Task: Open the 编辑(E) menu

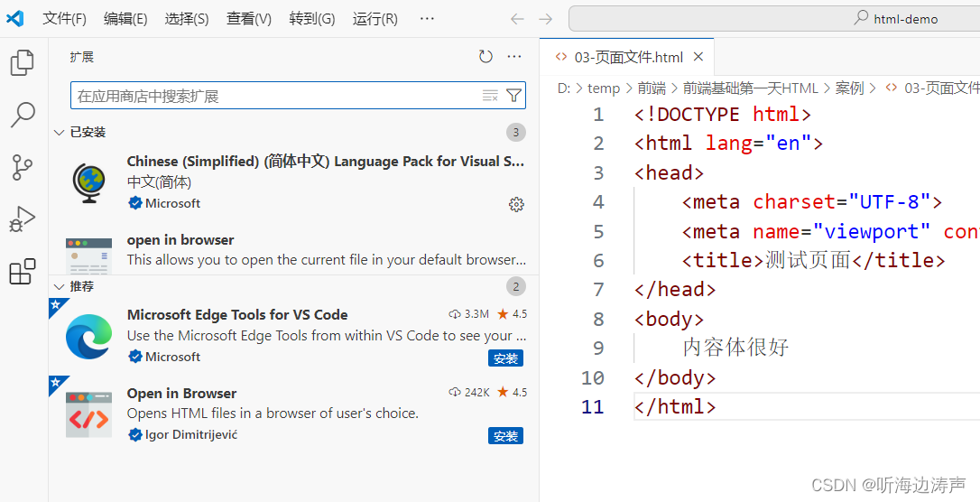Action: coord(125,19)
